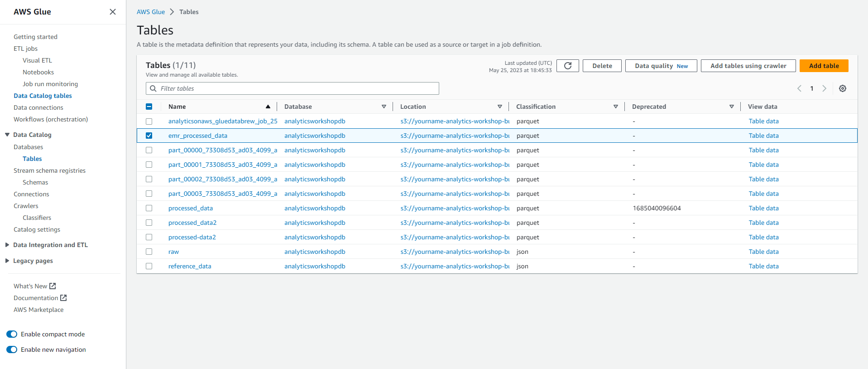Select the raw table checkbox
The width and height of the screenshot is (868, 369).
point(149,252)
